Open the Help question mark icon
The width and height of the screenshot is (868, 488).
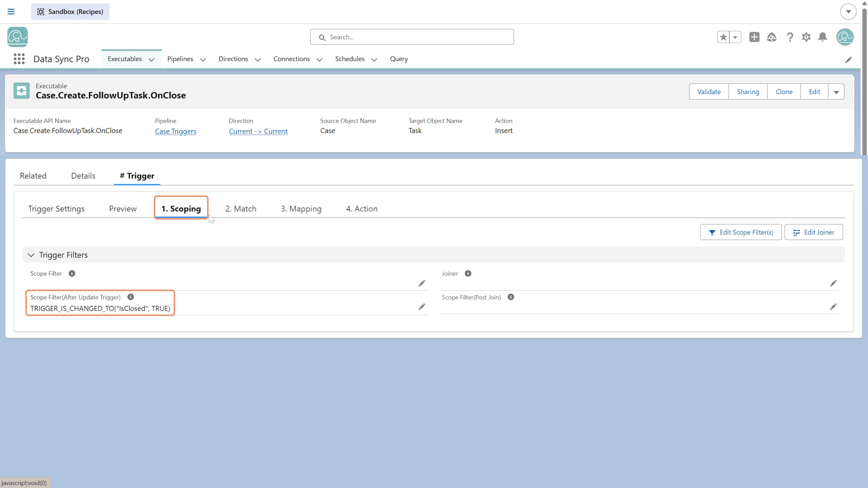point(790,37)
